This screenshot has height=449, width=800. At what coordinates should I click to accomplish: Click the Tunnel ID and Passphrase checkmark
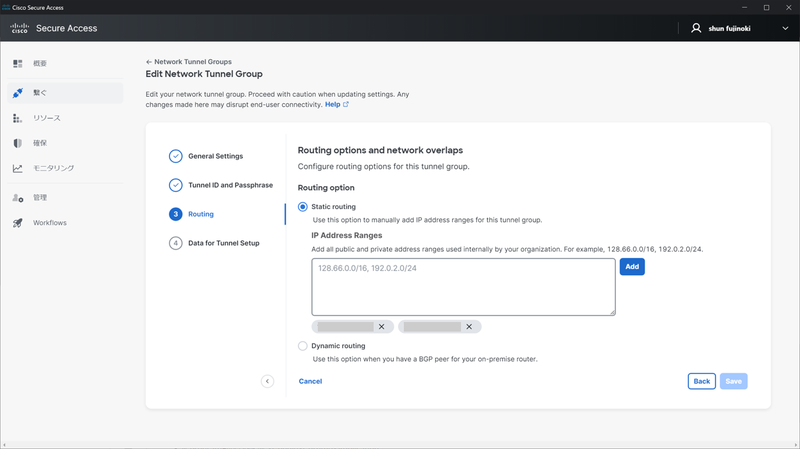click(x=176, y=185)
